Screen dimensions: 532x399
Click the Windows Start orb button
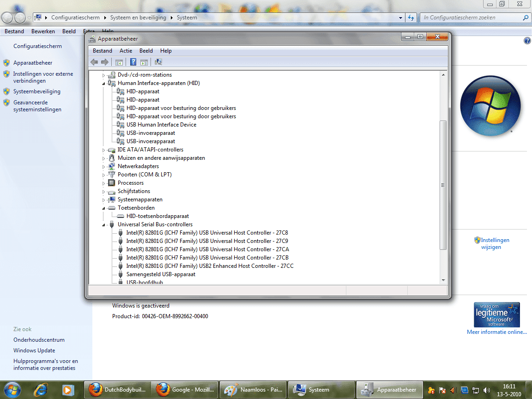pyautogui.click(x=12, y=389)
